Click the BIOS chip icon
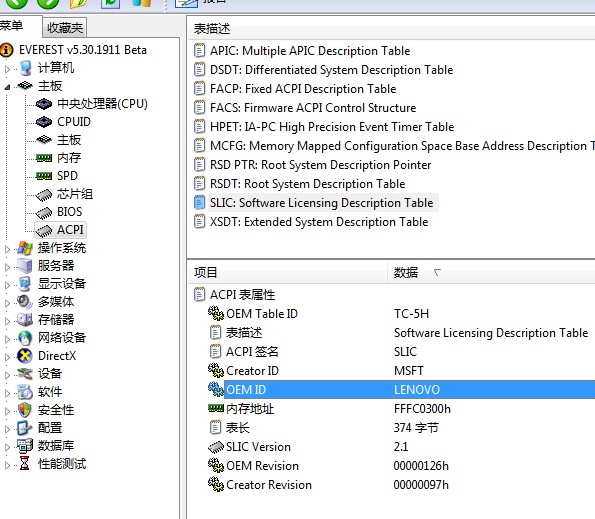 (x=44, y=212)
